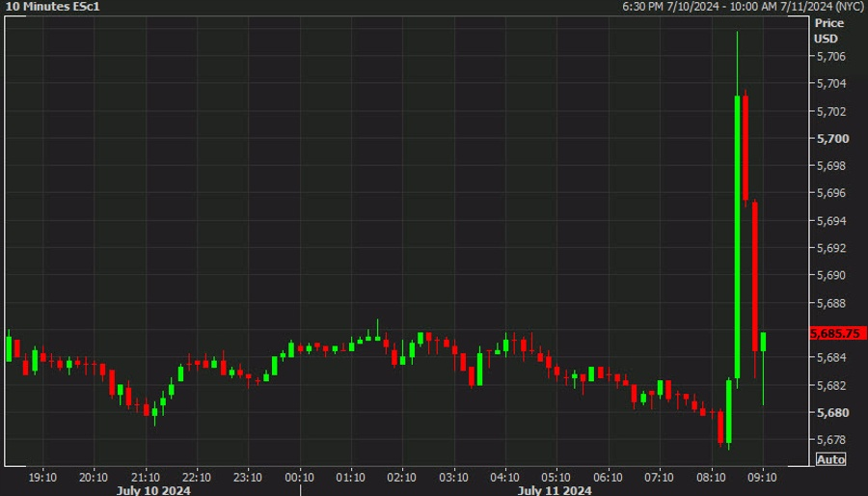Click the 5,700 price axis label
The height and width of the screenshot is (496, 868).
tap(833, 138)
